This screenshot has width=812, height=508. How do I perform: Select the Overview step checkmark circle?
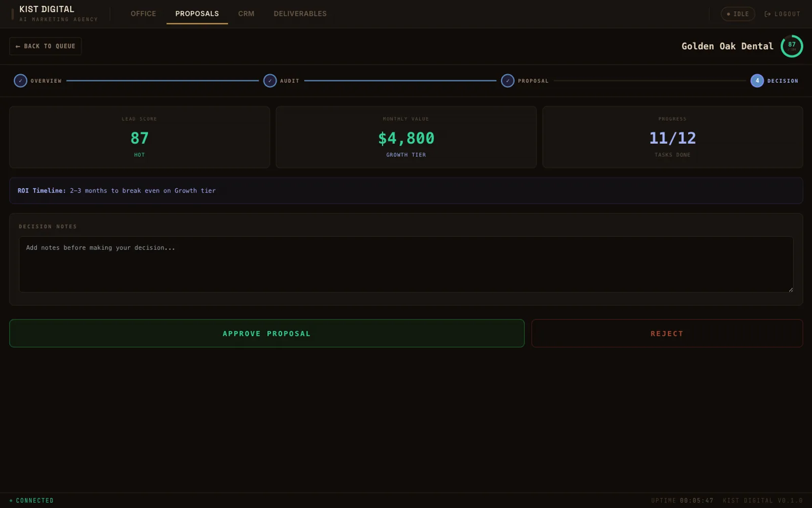[x=20, y=81]
